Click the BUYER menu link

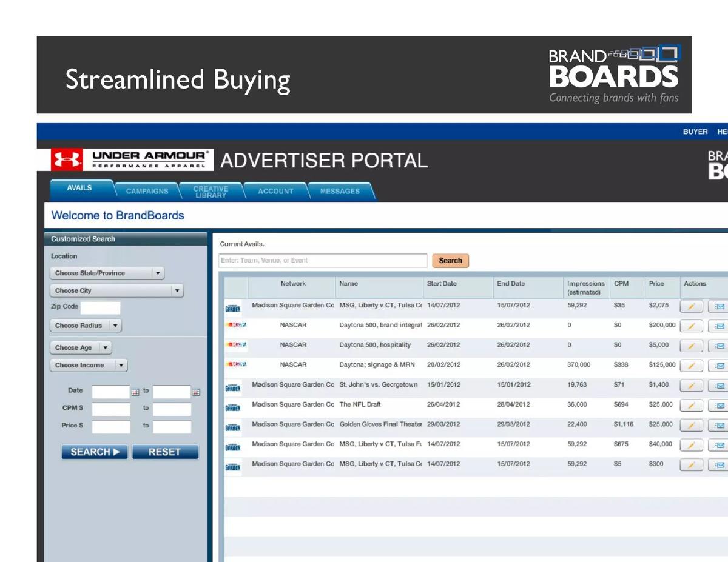tap(695, 132)
